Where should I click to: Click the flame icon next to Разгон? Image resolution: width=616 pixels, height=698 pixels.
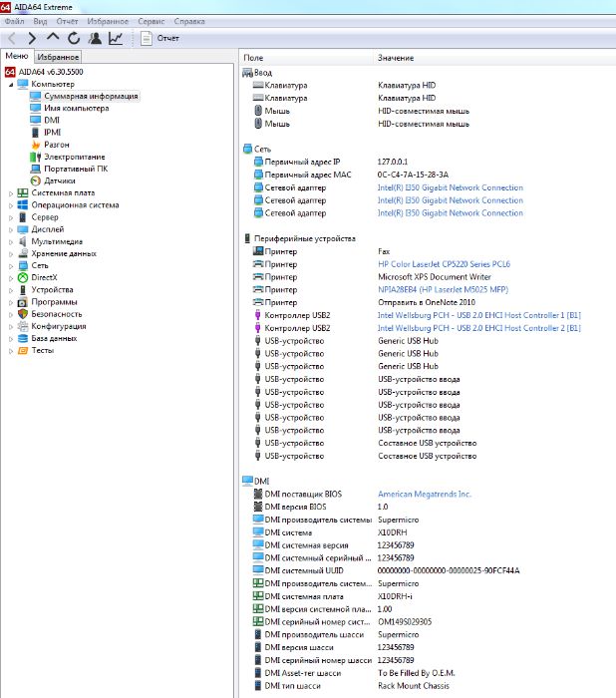[36, 145]
